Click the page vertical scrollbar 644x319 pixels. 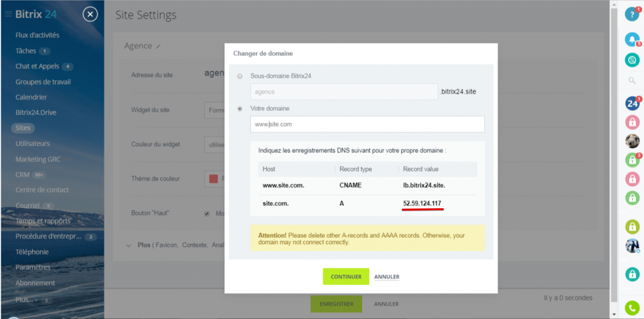[614, 156]
